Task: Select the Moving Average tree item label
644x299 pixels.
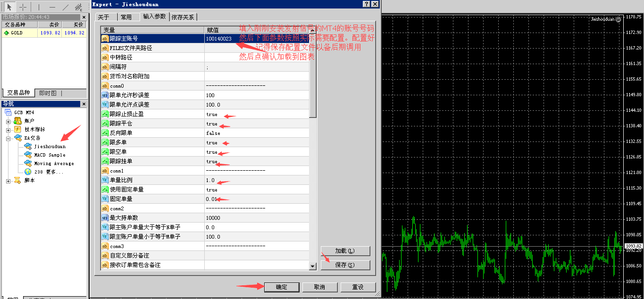Action: 54,164
